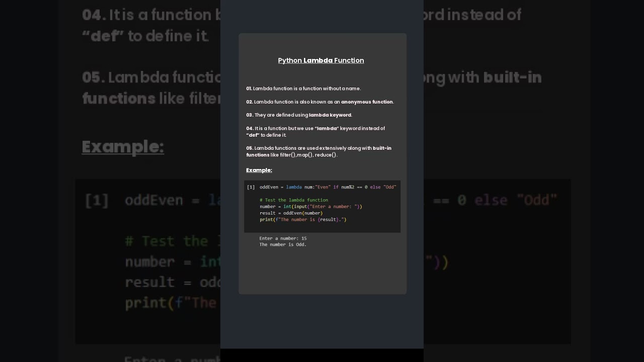Viewport: 644px width, 362px height.
Task: Click the "result = oddEven(number)" line in the card
Action: (291, 213)
